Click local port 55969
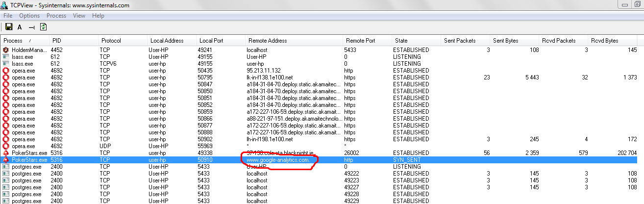Viewport: 644px width, 204px height. coord(205,146)
